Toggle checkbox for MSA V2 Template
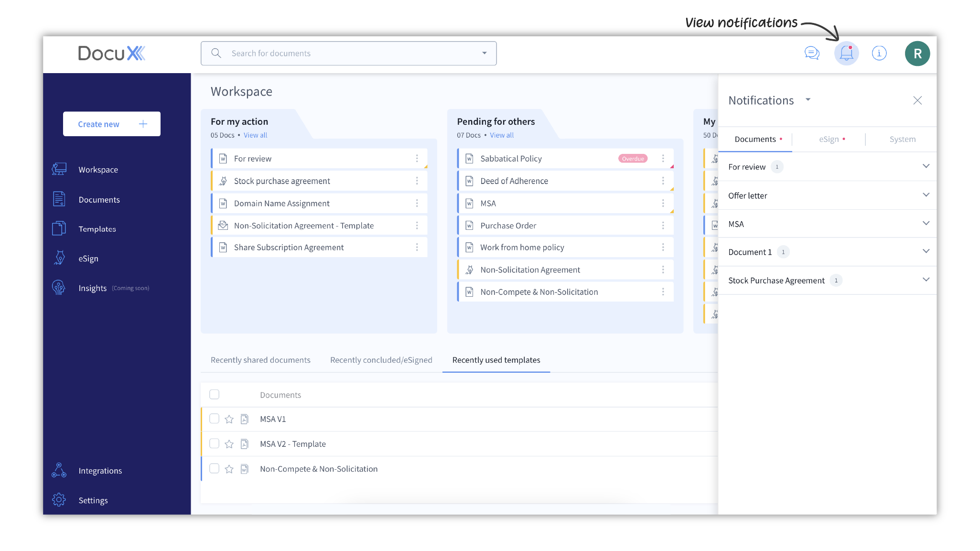Screen dimensions: 980x551 [x=214, y=443]
